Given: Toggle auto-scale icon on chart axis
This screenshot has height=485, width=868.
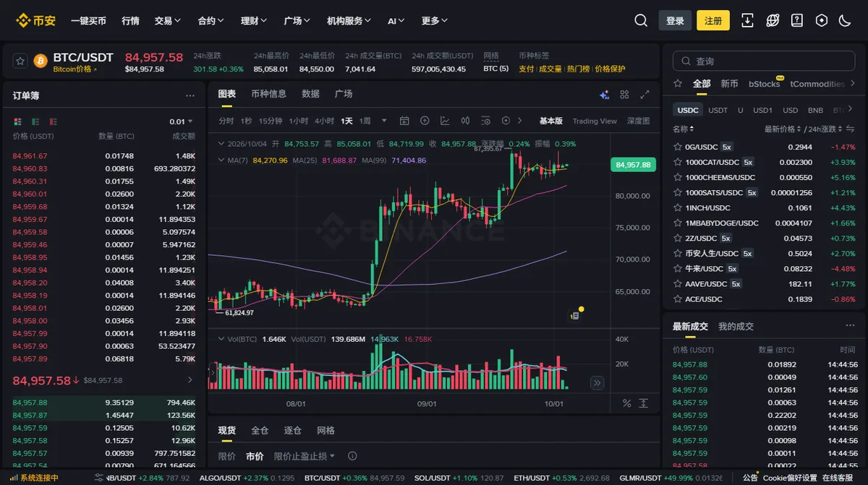Looking at the screenshot, I should tap(643, 403).
